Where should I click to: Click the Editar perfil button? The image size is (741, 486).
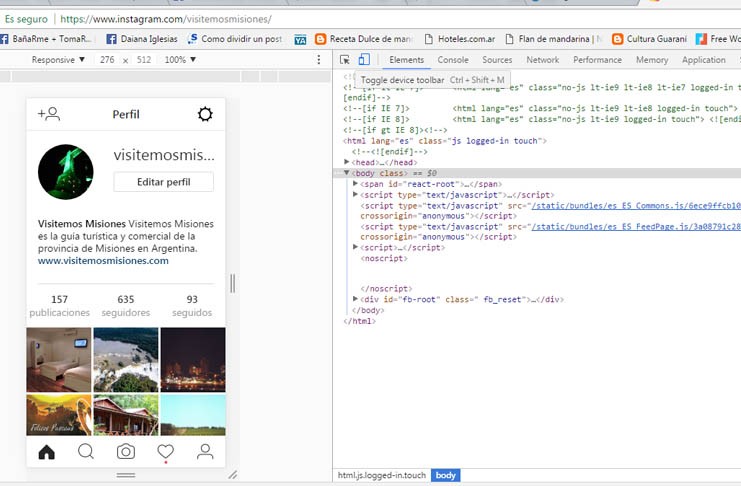tap(163, 182)
